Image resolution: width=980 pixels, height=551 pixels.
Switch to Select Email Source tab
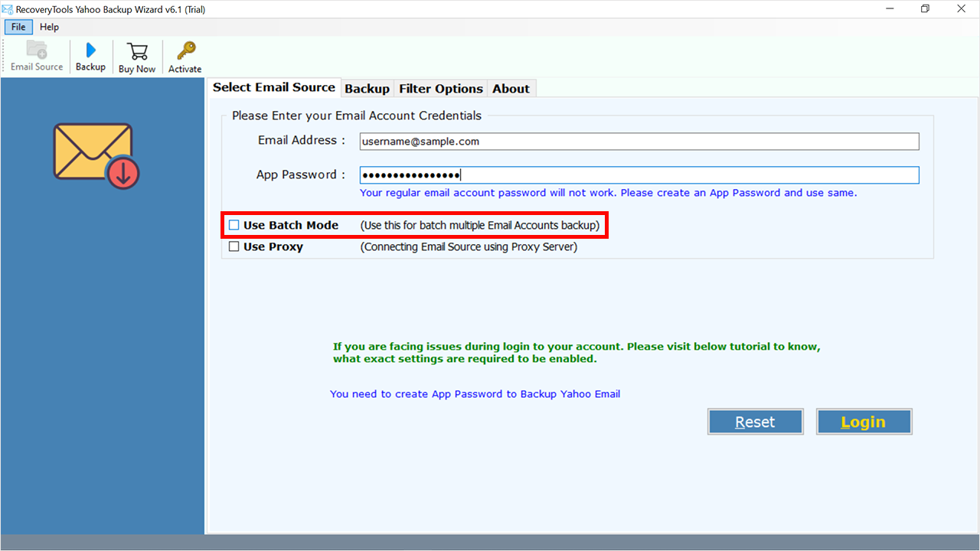[x=274, y=87]
